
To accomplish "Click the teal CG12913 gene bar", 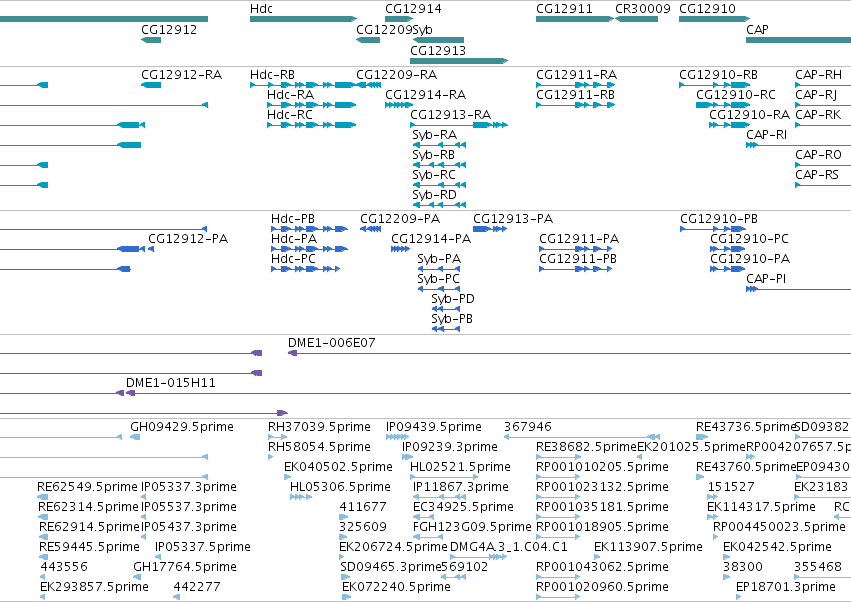I will click(459, 61).
